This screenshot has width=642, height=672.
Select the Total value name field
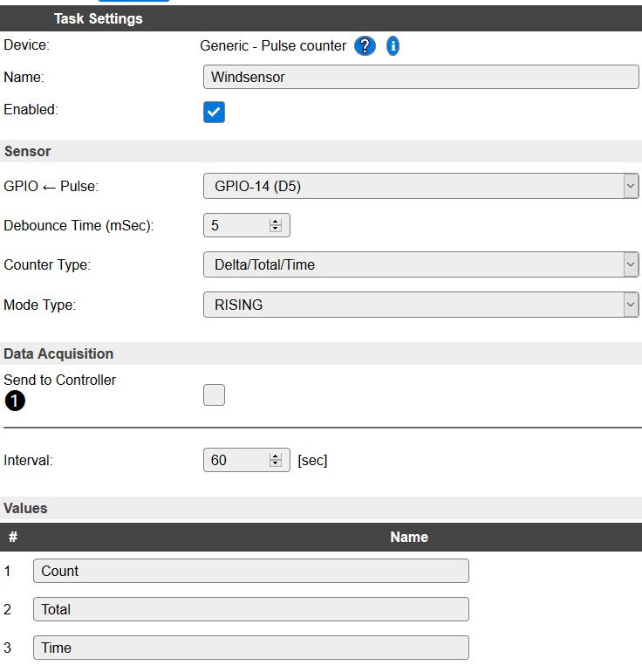point(250,609)
